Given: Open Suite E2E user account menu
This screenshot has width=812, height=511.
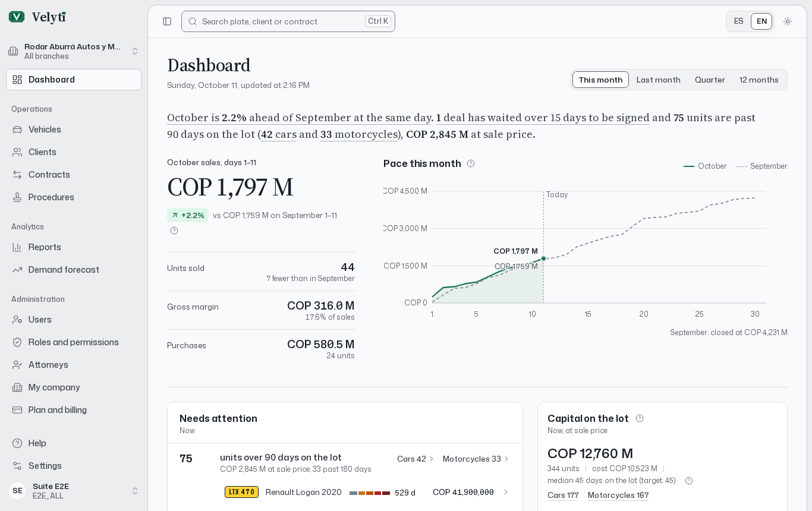Looking at the screenshot, I should (x=74, y=491).
